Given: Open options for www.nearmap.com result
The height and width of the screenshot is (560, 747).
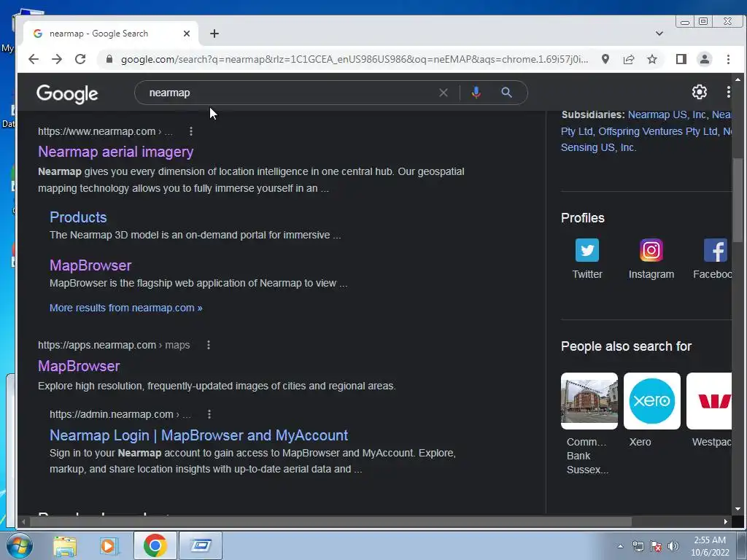Looking at the screenshot, I should (191, 131).
